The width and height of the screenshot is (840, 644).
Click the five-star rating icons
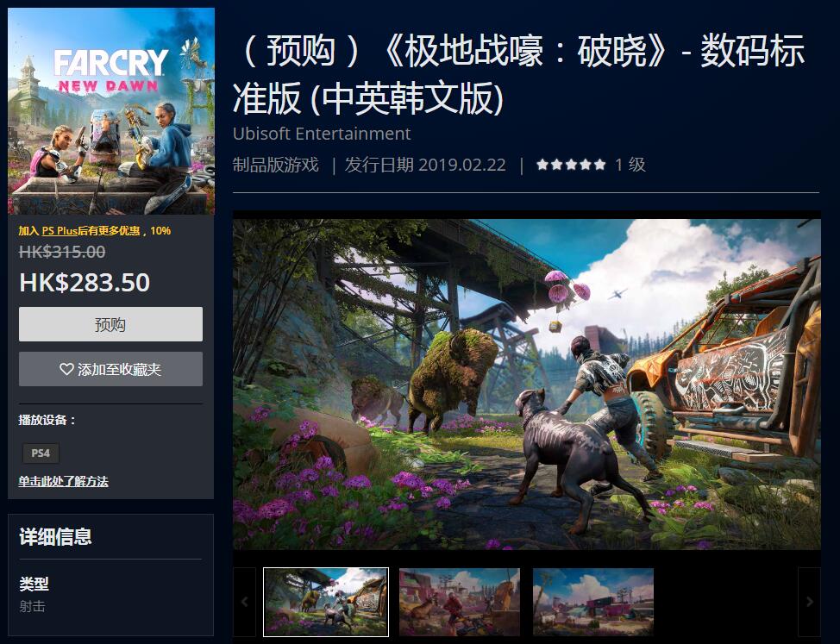click(571, 165)
